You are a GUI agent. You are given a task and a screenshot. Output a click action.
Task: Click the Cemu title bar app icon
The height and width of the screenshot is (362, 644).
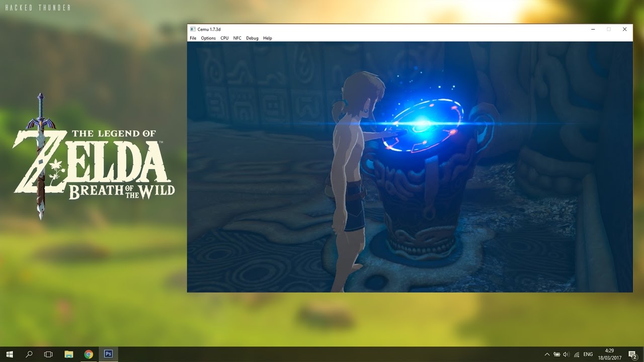point(193,29)
